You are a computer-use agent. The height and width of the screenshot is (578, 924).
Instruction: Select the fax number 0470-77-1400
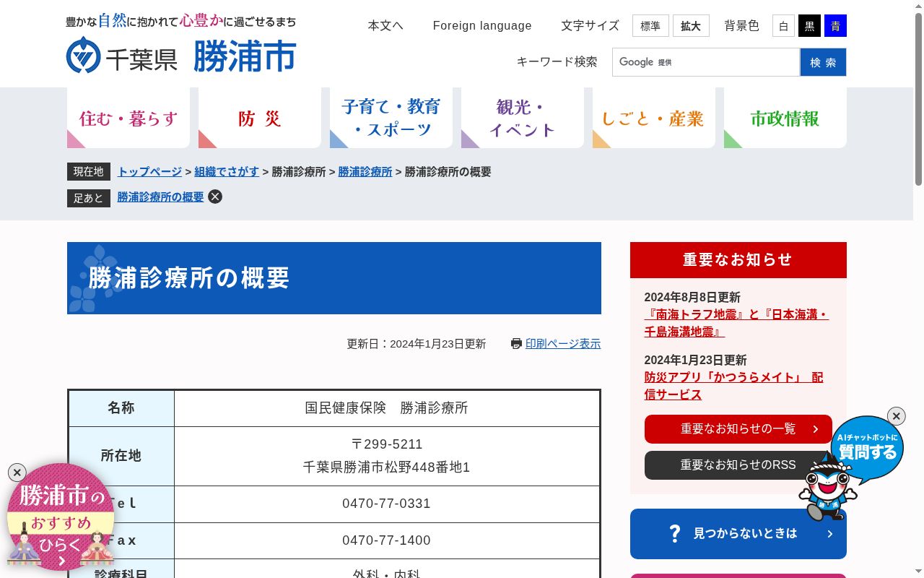pyautogui.click(x=387, y=540)
